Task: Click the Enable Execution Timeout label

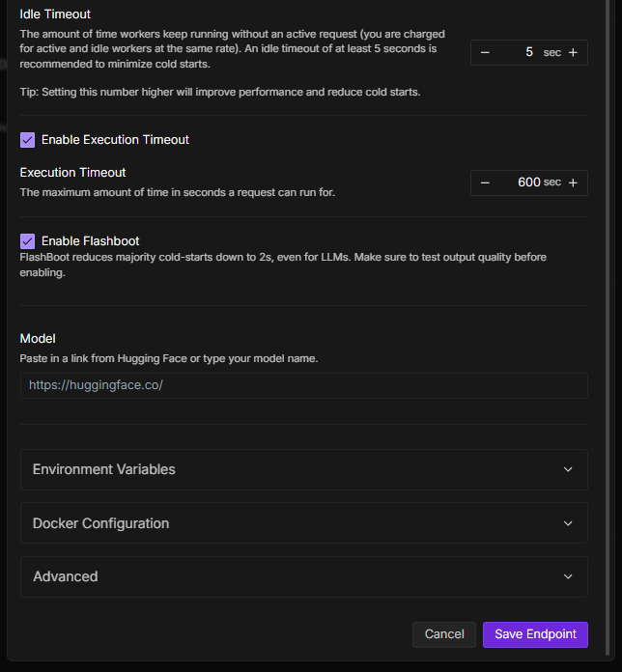Action: click(x=115, y=140)
